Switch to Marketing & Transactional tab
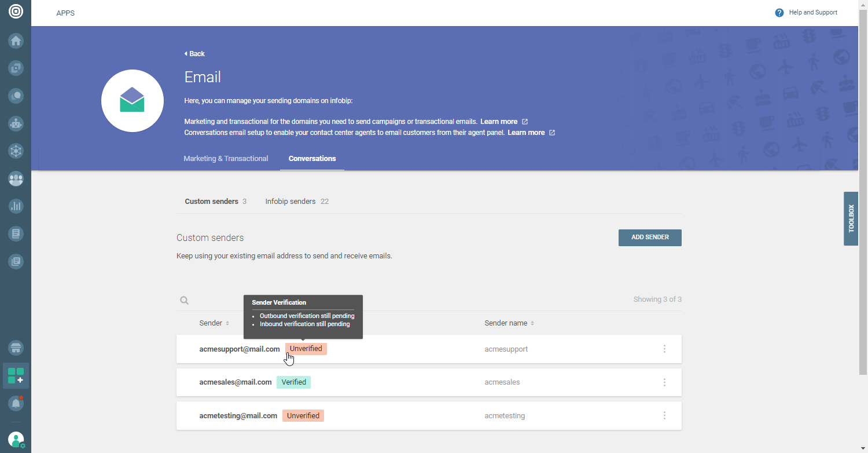Image resolution: width=868 pixels, height=453 pixels. tap(226, 159)
